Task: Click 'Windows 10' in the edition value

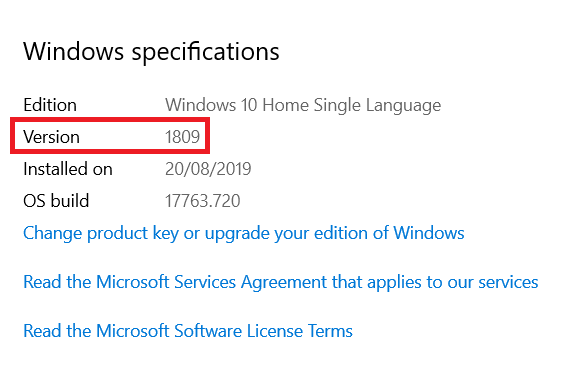Action: tap(211, 105)
